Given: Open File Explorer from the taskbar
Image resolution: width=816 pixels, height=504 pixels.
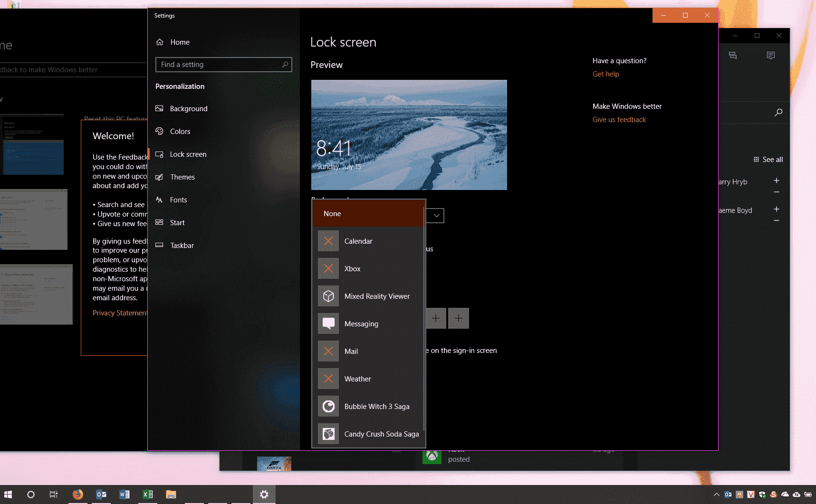Looking at the screenshot, I should (x=171, y=494).
